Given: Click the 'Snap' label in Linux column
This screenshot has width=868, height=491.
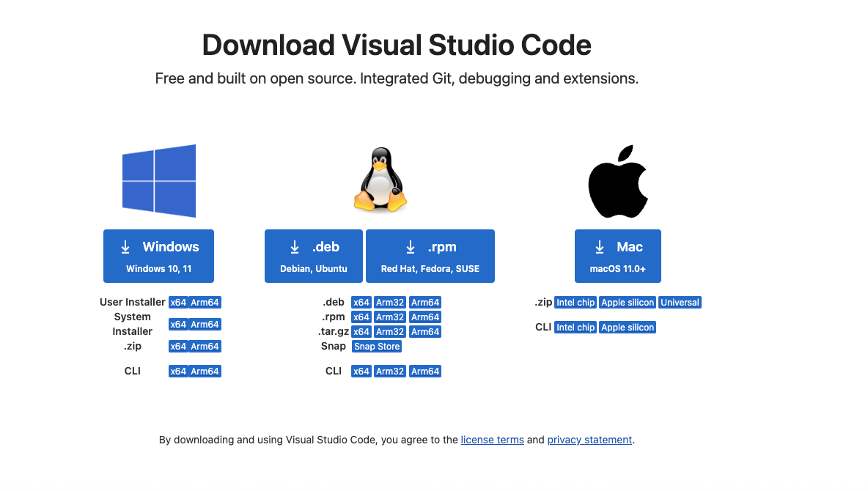Looking at the screenshot, I should [x=334, y=347].
